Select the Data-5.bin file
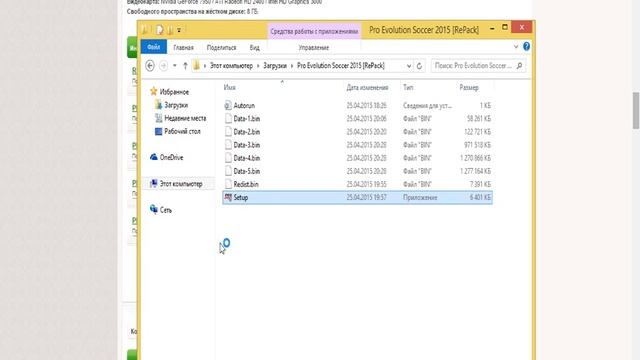Screen dimensions: 640x360 247,171
